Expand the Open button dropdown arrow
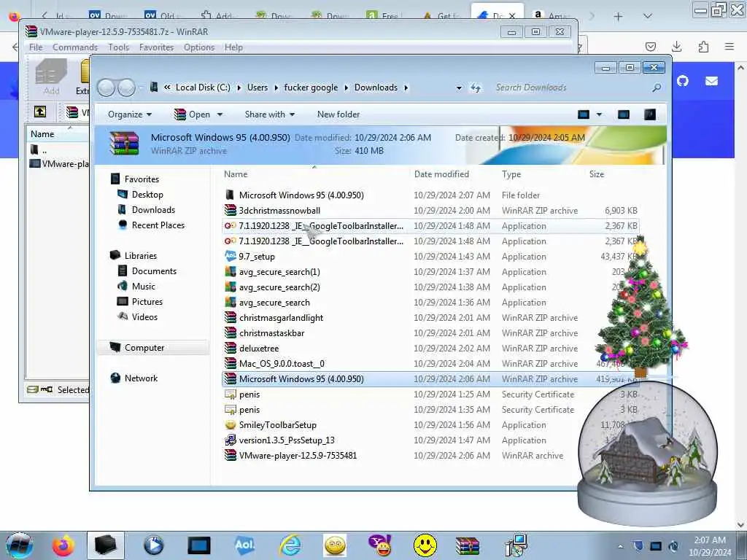747x560 pixels. click(x=220, y=114)
